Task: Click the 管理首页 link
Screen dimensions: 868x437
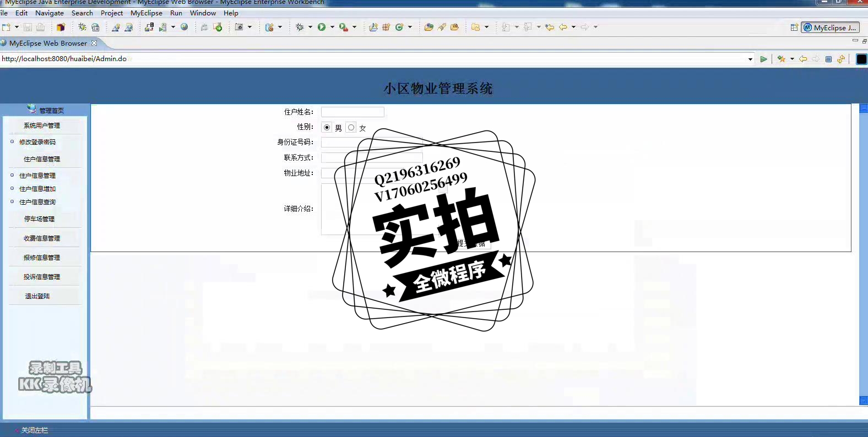Action: [x=51, y=111]
